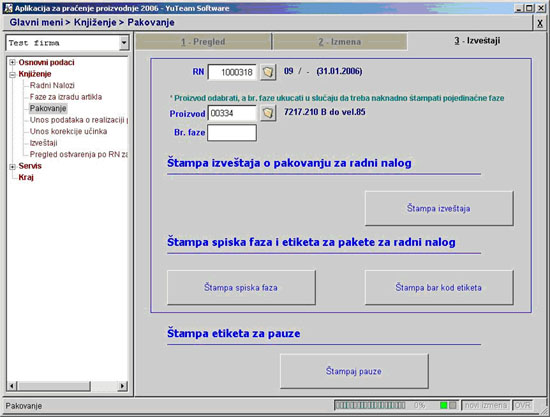Select Radni Nalozi in the tree
Image resolution: width=550 pixels, height=417 pixels.
pyautogui.click(x=52, y=85)
